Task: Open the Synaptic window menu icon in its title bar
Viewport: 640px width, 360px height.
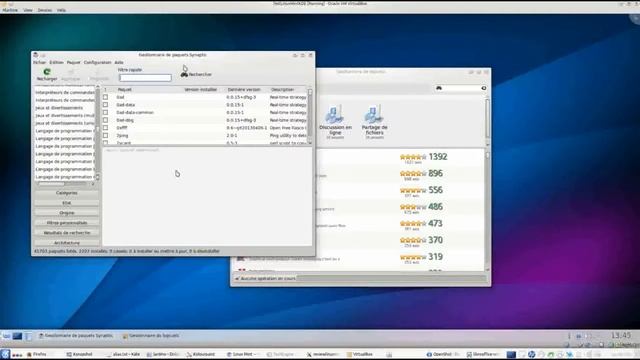Action: (36, 55)
